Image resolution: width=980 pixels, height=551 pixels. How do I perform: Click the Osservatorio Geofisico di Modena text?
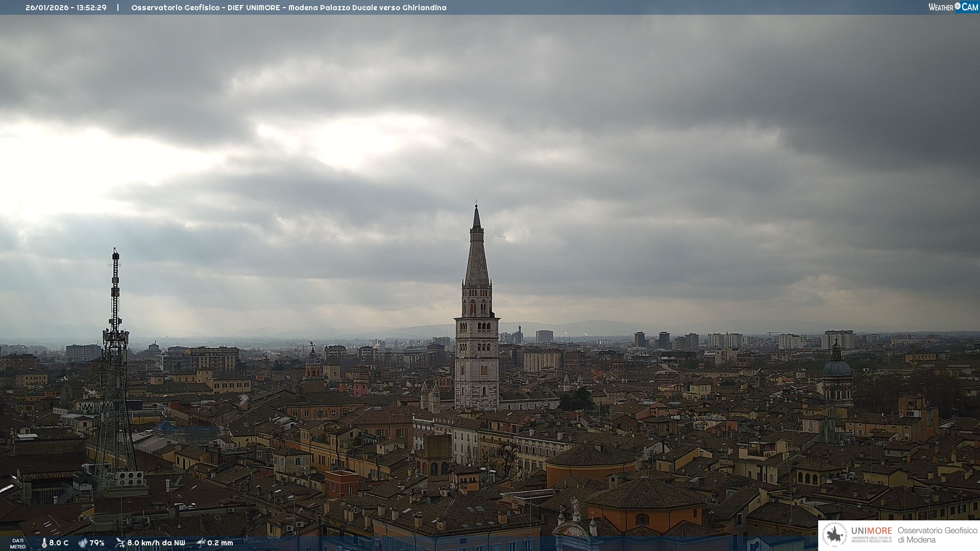point(937,535)
